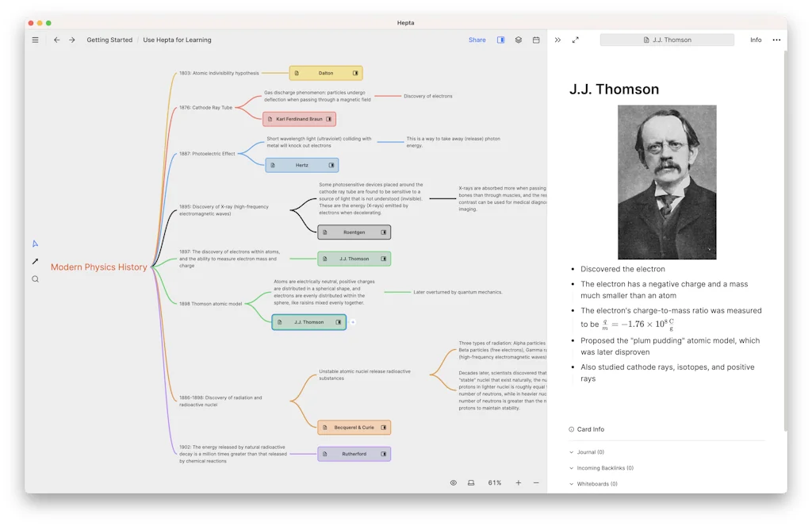This screenshot has height=526, width=812.
Task: Expand the Incoming Backlinks section
Action: [605, 468]
